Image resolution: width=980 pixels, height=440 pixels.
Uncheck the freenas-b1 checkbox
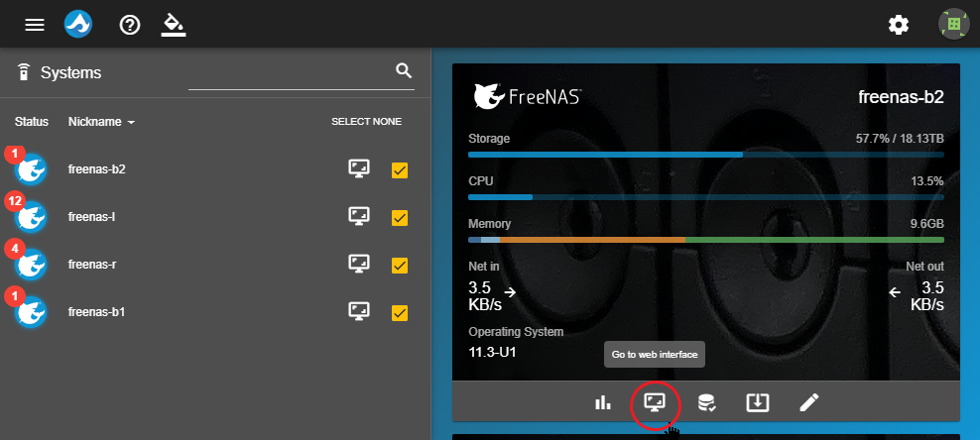(x=400, y=313)
